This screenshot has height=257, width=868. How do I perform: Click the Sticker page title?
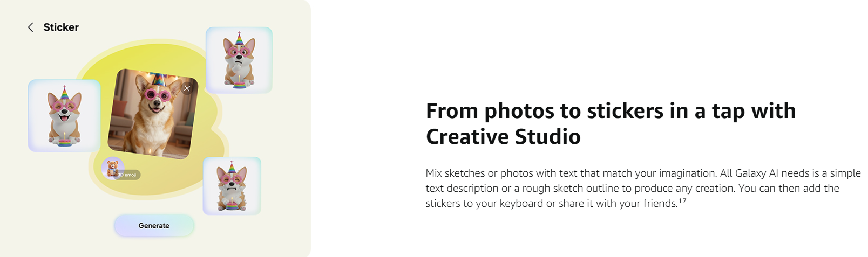point(61,27)
